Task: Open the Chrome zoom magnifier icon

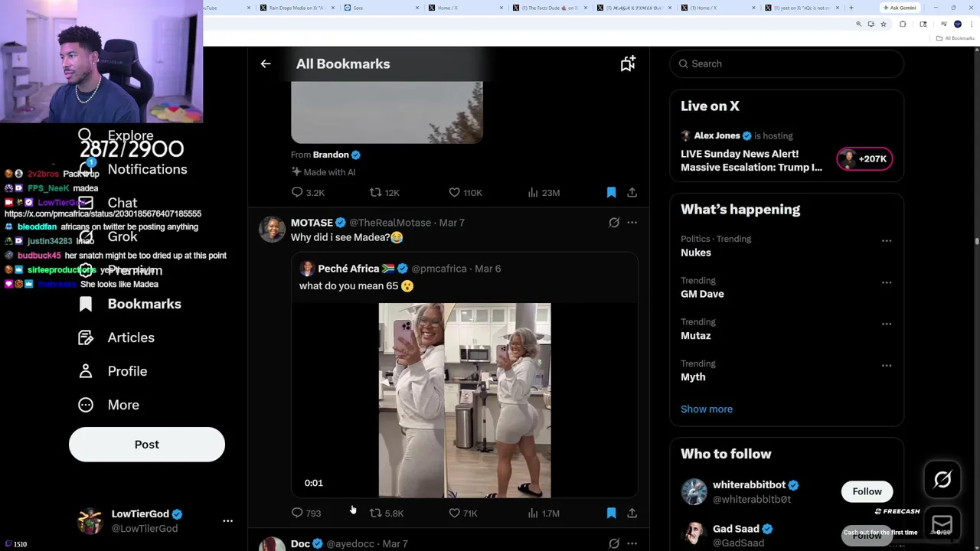Action: 858,24
